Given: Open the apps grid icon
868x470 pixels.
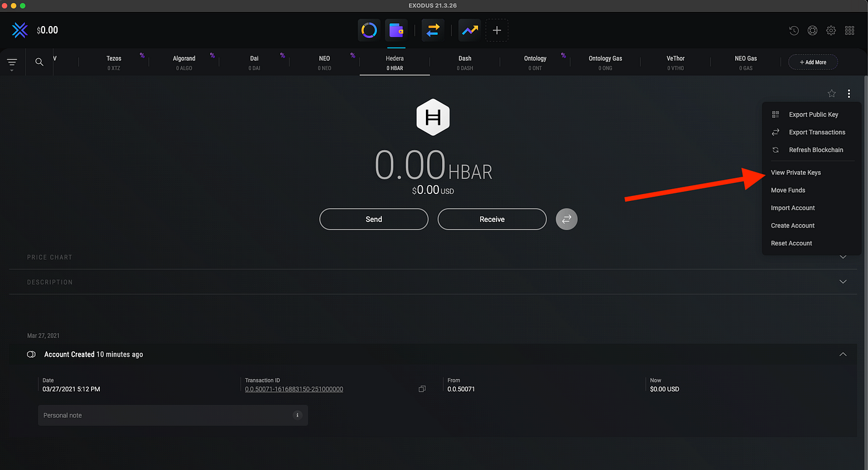Looking at the screenshot, I should (x=849, y=30).
